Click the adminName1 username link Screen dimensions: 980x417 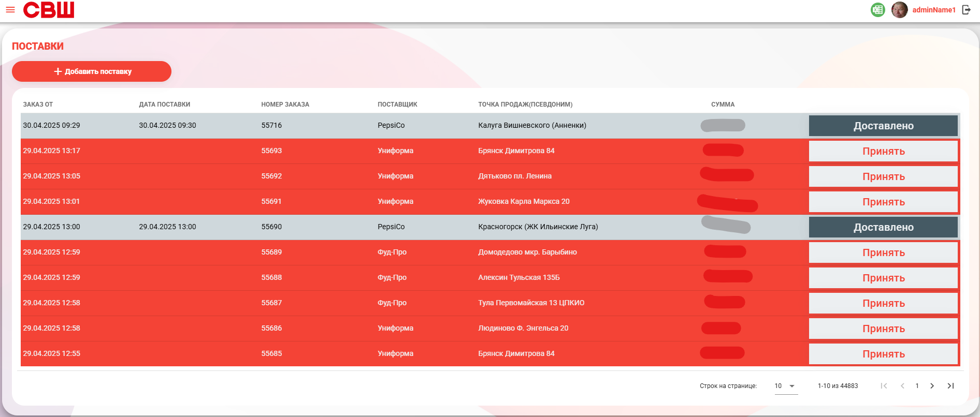point(934,10)
